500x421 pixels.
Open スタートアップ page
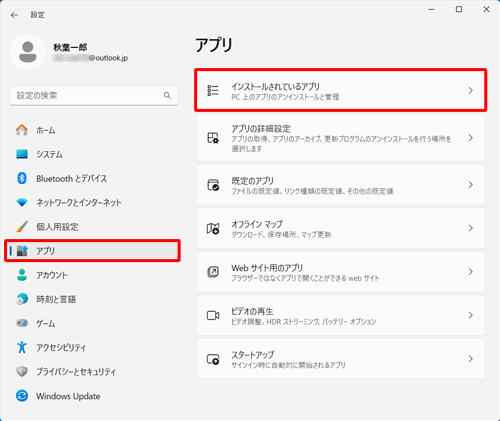point(340,359)
